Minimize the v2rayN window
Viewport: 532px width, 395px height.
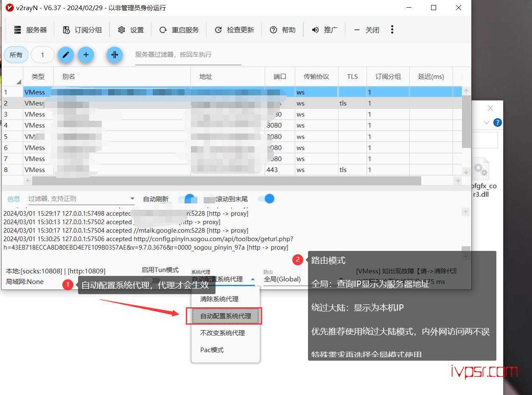point(409,8)
